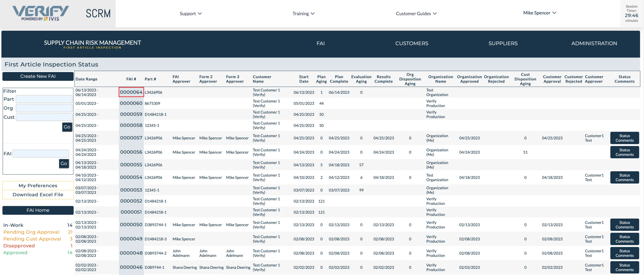The height and width of the screenshot is (275, 644).
Task: Click Go beside the FAI search field
Action: point(64,163)
